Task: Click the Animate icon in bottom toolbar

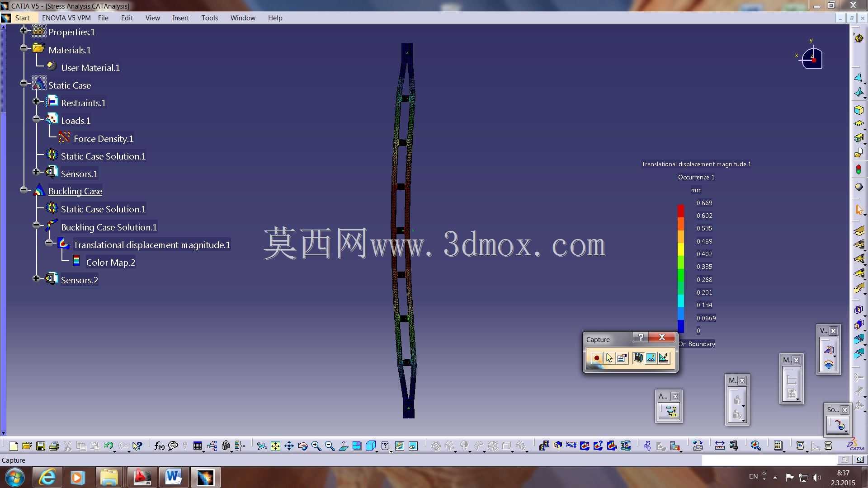Action: coord(544,446)
